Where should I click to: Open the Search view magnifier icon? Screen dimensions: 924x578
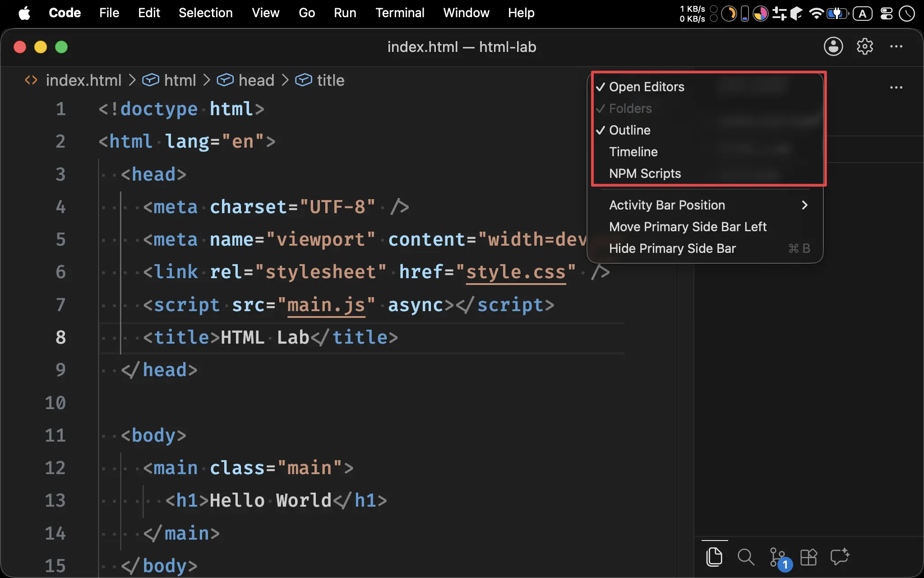coord(746,557)
